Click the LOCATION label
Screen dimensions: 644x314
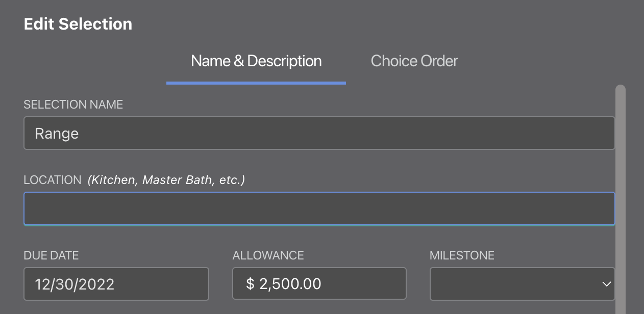pos(53,180)
